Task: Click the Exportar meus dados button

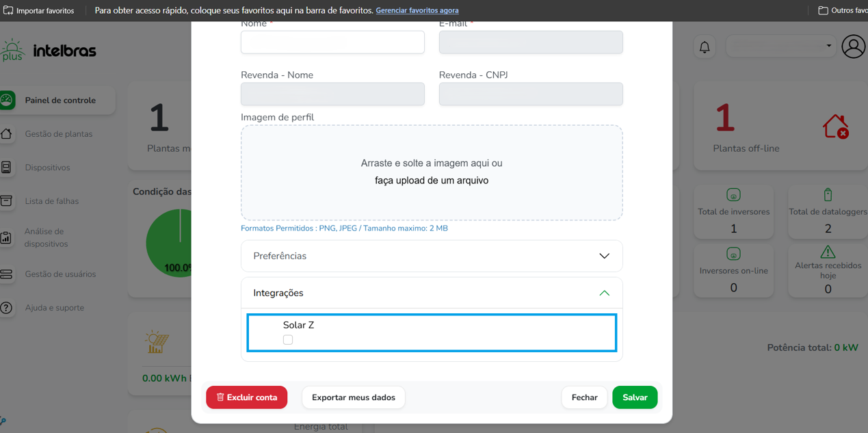Action: tap(353, 397)
